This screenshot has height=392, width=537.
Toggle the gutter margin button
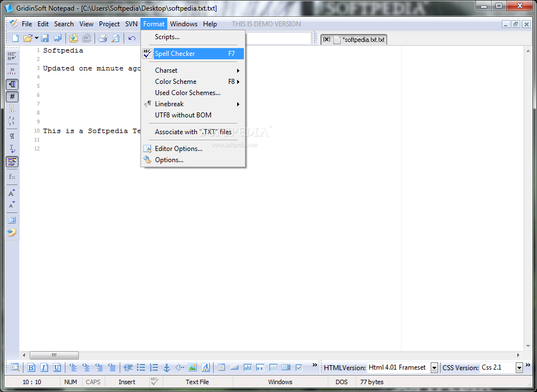12,84
